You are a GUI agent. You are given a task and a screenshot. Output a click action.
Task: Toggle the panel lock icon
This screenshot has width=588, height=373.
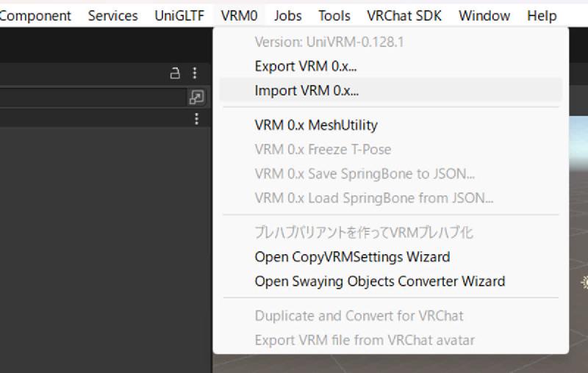tap(175, 73)
